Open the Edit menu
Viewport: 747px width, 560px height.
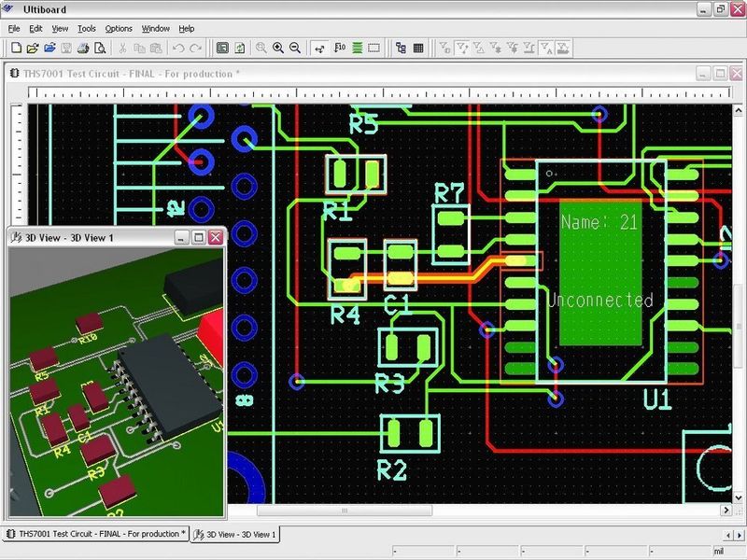35,29
